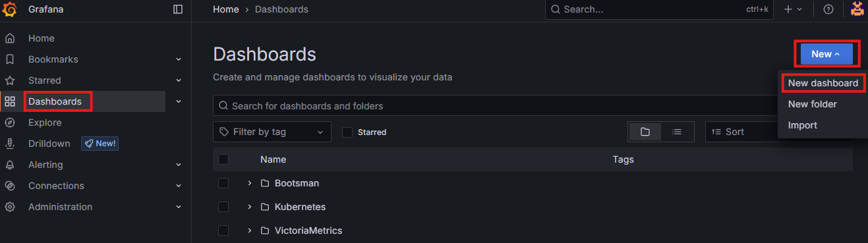Open Home in the sidebar
The height and width of the screenshot is (243, 868).
pos(42,38)
